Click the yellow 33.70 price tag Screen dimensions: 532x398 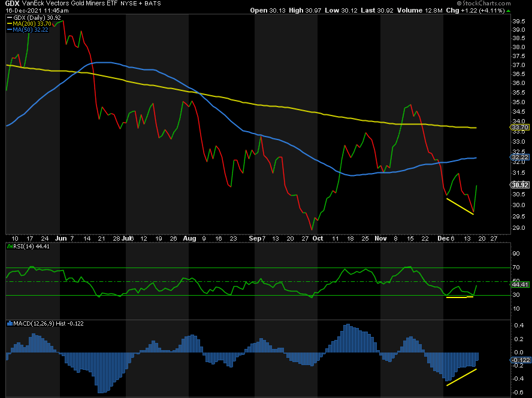pyautogui.click(x=520, y=127)
